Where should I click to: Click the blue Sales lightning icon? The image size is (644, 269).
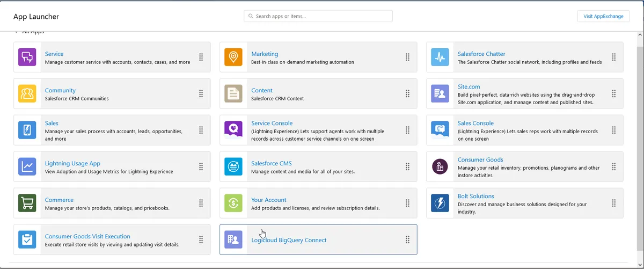pos(27,130)
